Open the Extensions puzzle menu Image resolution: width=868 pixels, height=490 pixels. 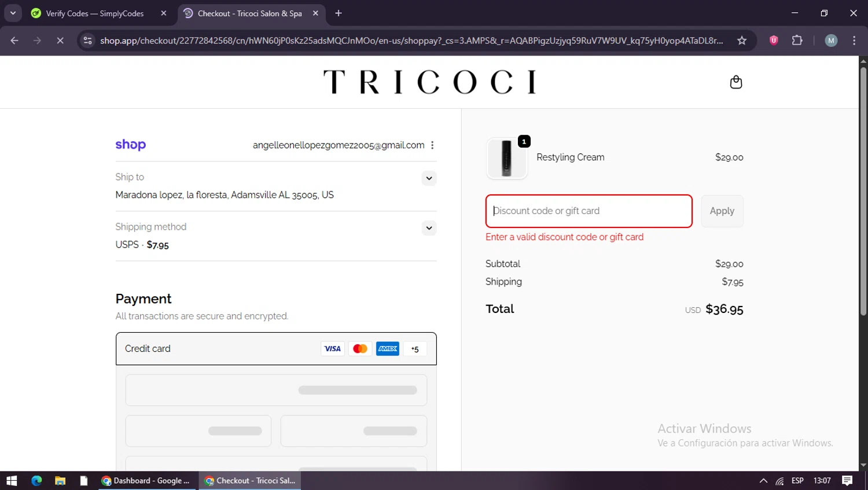click(797, 40)
